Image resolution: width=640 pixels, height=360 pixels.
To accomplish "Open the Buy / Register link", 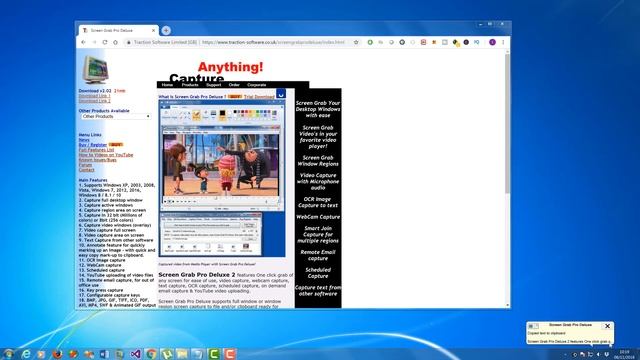I will click(93, 145).
